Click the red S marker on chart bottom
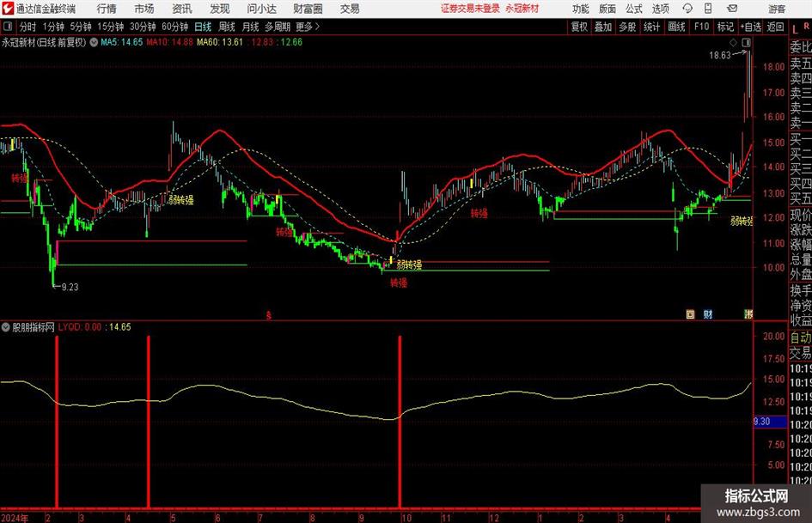The width and height of the screenshot is (812, 523). tap(269, 315)
